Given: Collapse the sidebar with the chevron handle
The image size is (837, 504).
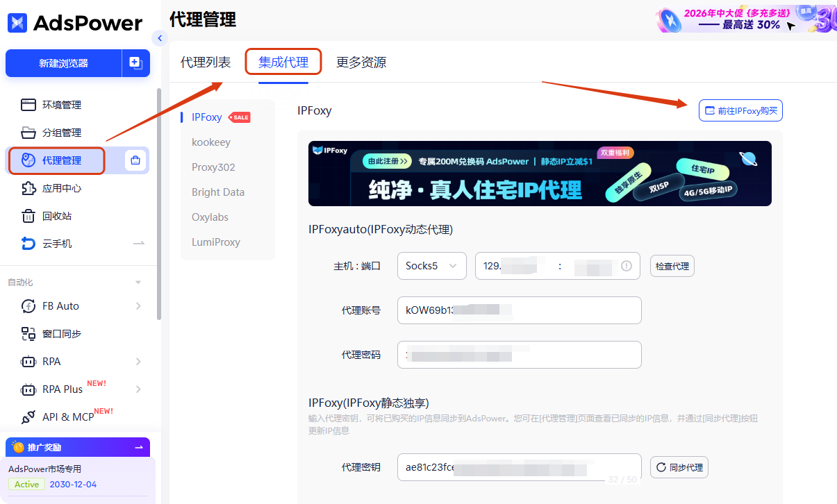Looking at the screenshot, I should (160, 38).
